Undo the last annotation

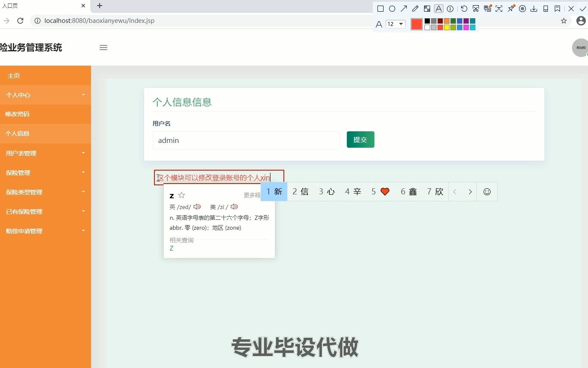click(x=464, y=9)
